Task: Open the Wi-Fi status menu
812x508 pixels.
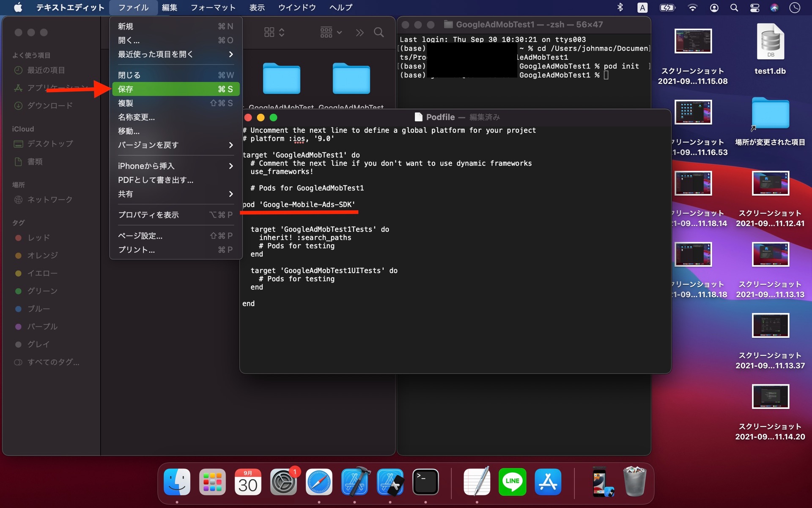Action: [692, 8]
